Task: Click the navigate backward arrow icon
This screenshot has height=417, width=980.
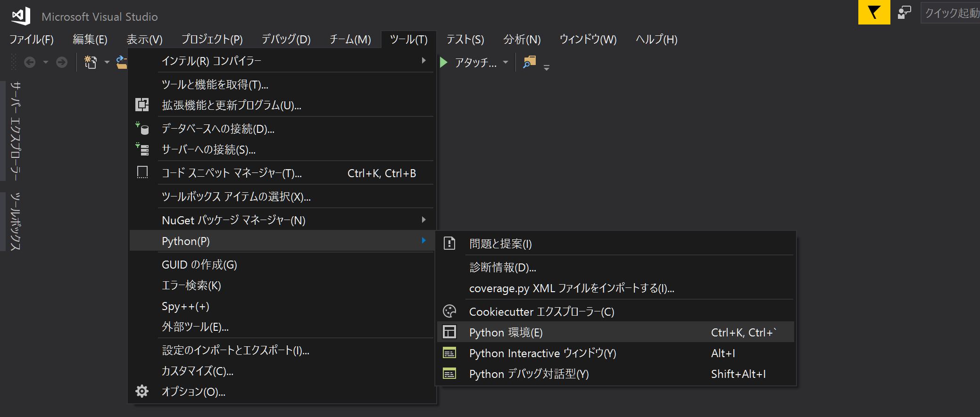Action: [30, 62]
